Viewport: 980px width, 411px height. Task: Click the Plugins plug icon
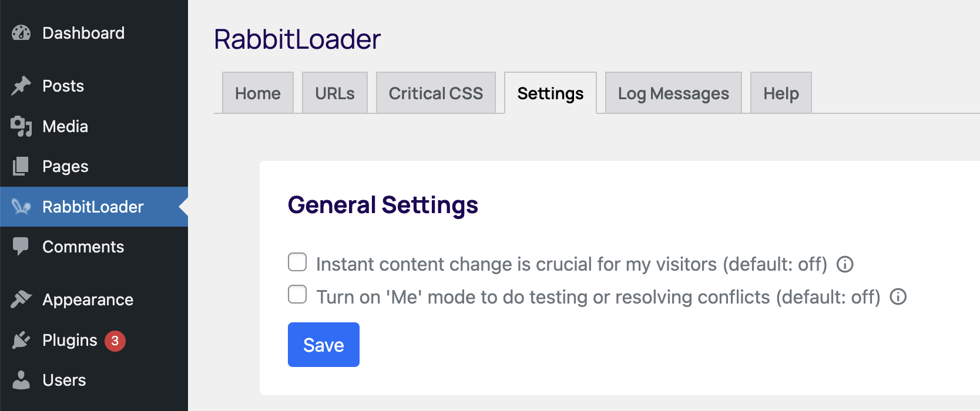point(21,340)
